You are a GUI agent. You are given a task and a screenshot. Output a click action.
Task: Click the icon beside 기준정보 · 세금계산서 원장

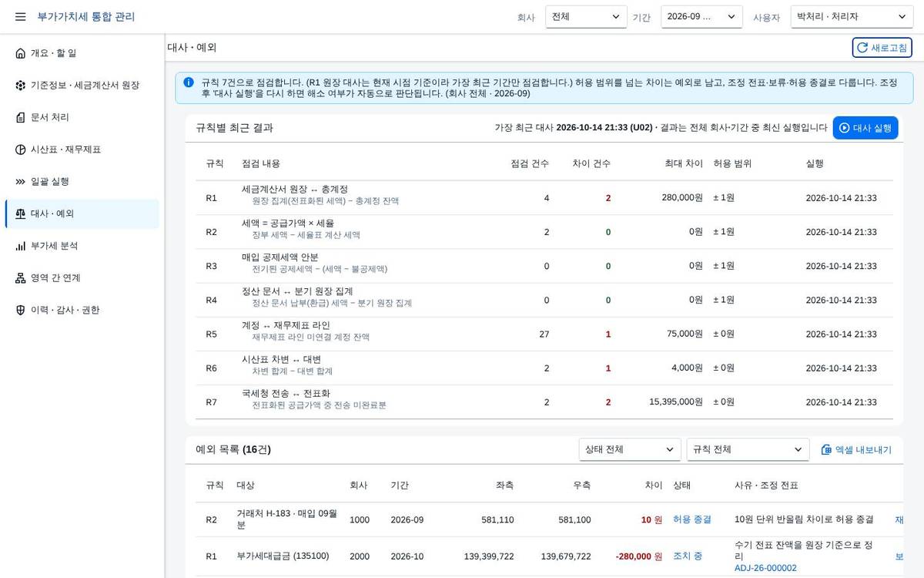click(x=20, y=86)
